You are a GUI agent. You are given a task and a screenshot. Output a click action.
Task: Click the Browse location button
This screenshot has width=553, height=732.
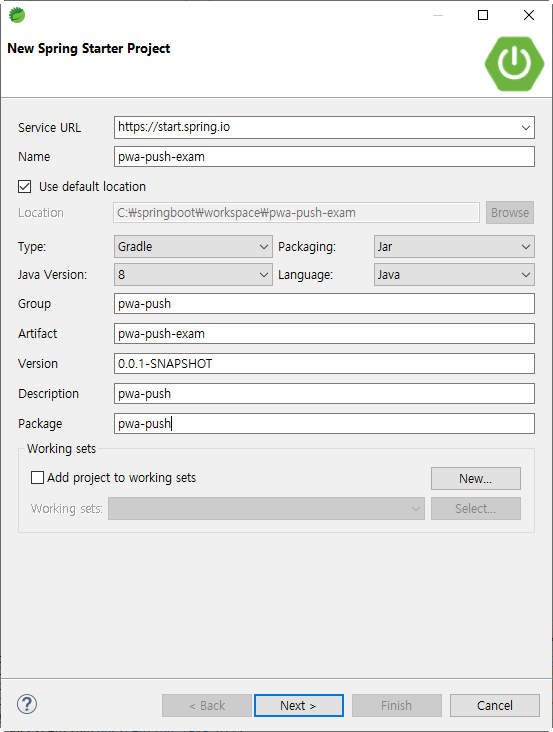coord(510,213)
